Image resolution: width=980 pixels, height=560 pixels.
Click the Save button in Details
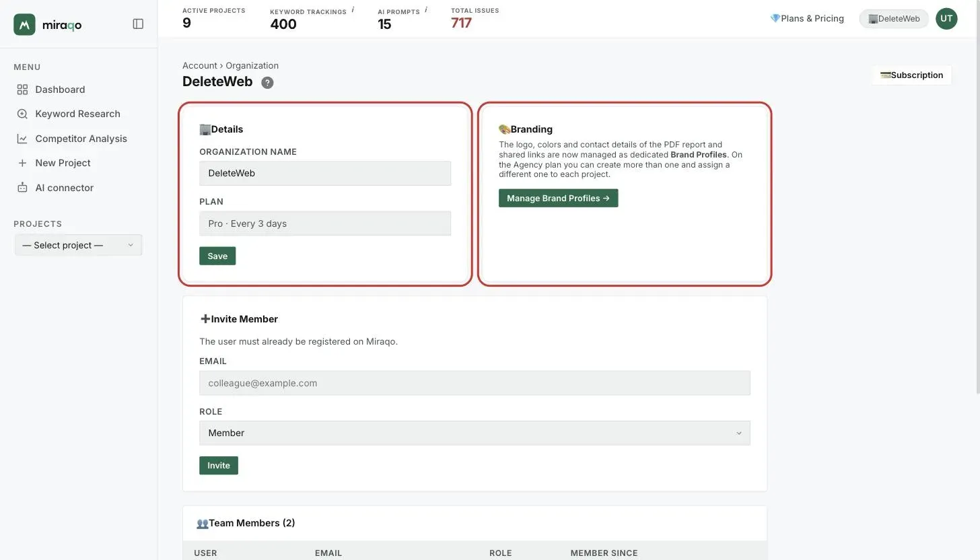(x=217, y=256)
